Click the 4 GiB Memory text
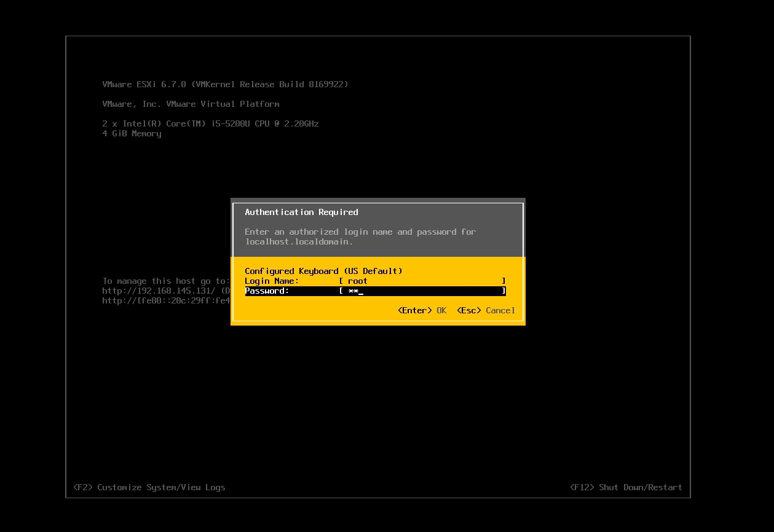Screen dimensions: 774x532 [132, 133]
